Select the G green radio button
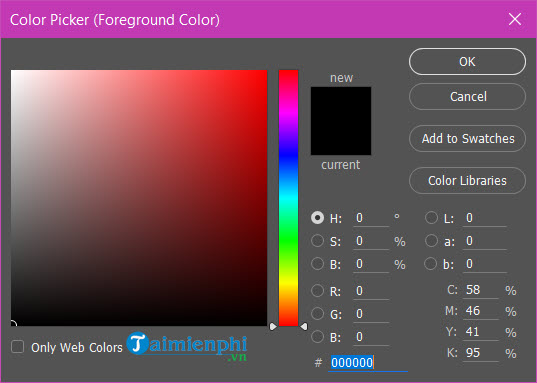Viewport: 537px width, 383px height. coord(317,313)
